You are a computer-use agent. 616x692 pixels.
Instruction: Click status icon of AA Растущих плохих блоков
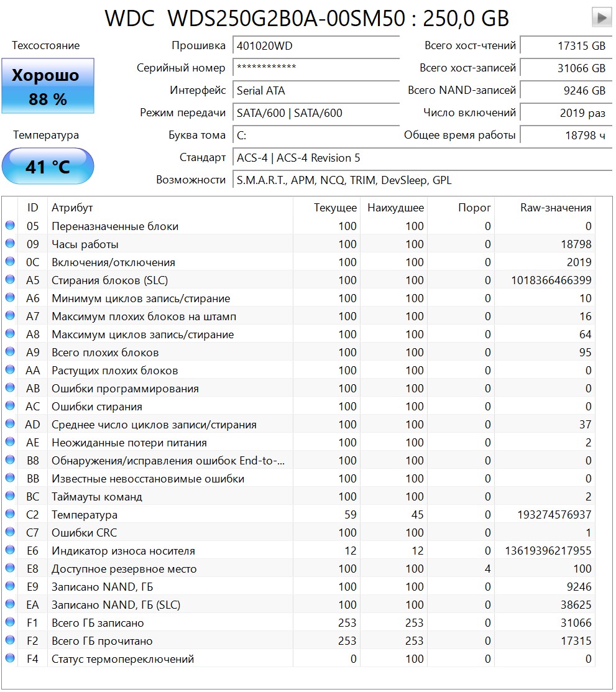(x=10, y=370)
